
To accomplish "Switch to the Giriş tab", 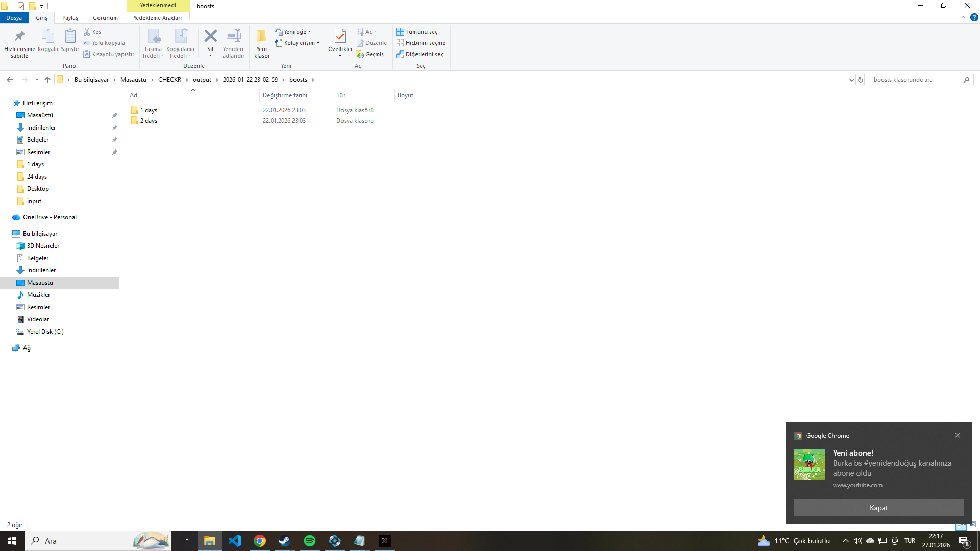I will point(41,18).
